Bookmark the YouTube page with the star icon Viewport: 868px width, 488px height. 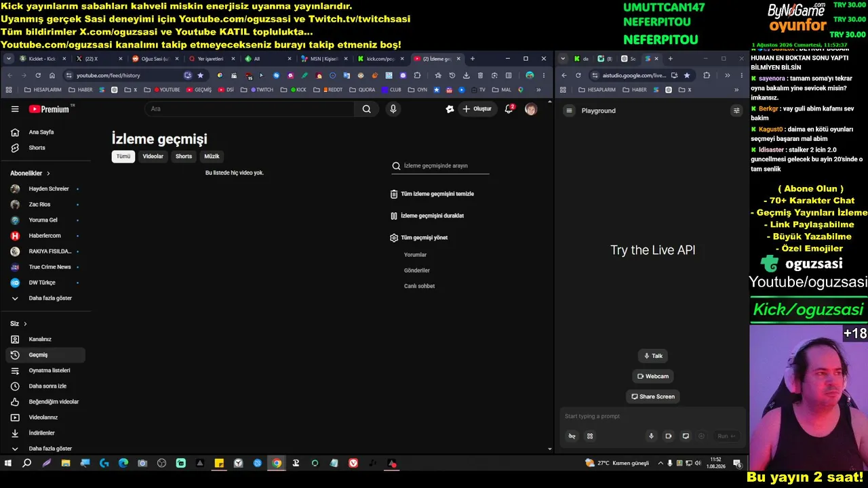pos(200,75)
